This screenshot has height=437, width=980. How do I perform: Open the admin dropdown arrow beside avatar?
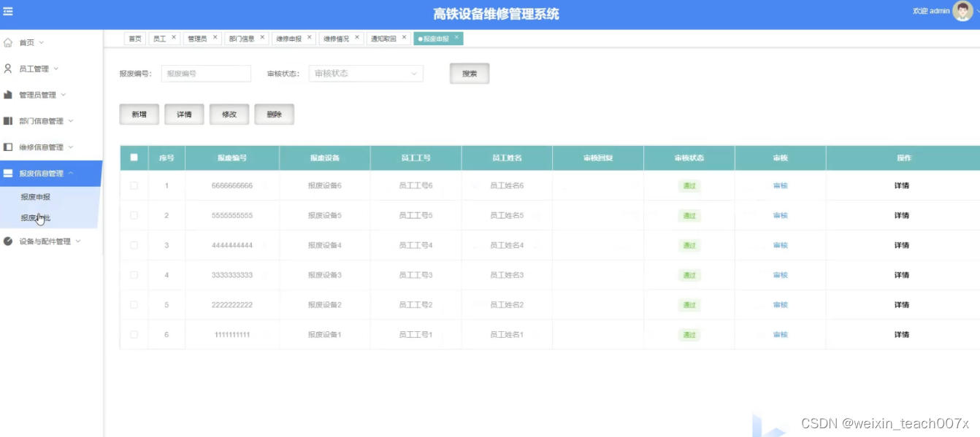[x=976, y=12]
